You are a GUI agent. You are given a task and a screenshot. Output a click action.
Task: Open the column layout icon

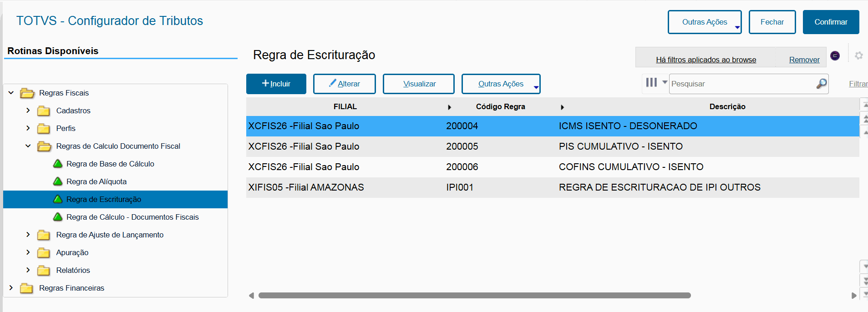[652, 82]
